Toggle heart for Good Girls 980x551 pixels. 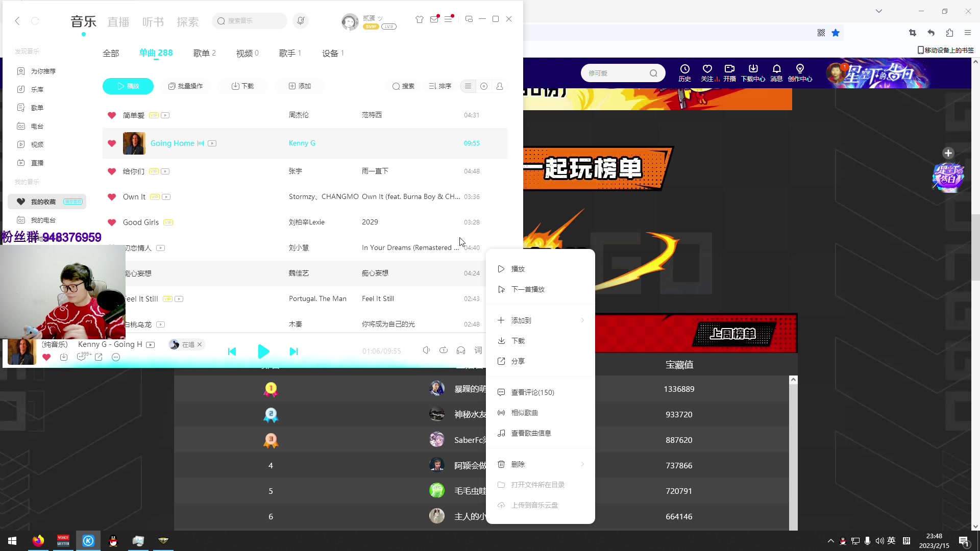pyautogui.click(x=112, y=222)
